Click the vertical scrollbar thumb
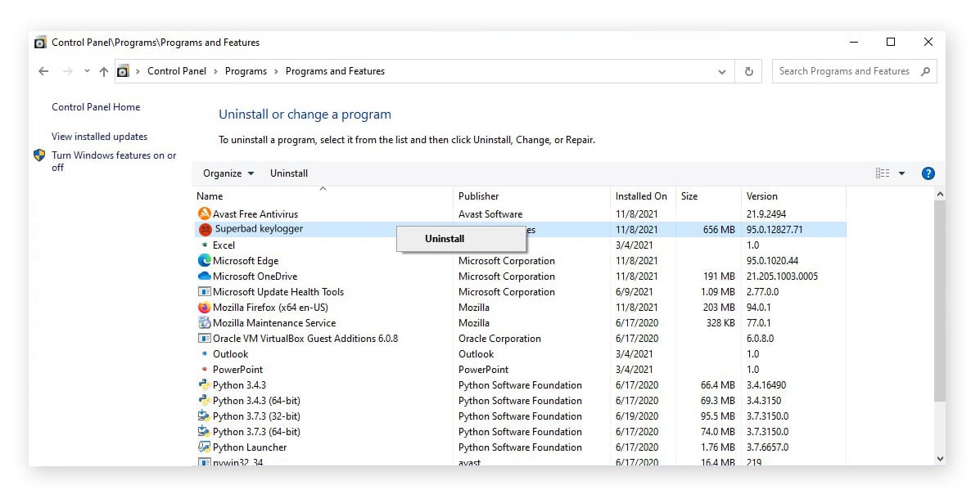This screenshot has width=980, height=499. tap(940, 300)
